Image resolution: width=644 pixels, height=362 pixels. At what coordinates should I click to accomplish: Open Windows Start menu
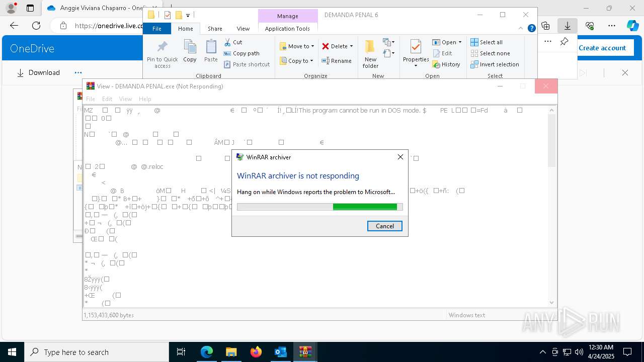12,352
